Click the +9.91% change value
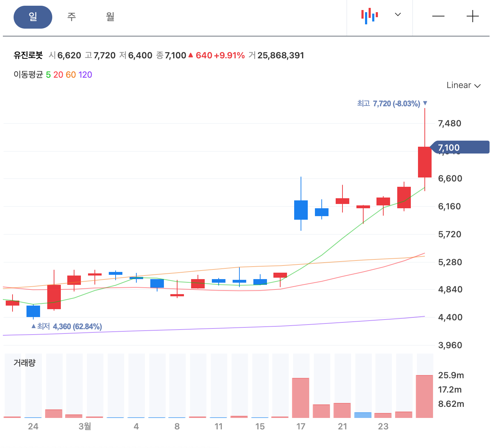This screenshot has height=448, width=496. click(229, 55)
